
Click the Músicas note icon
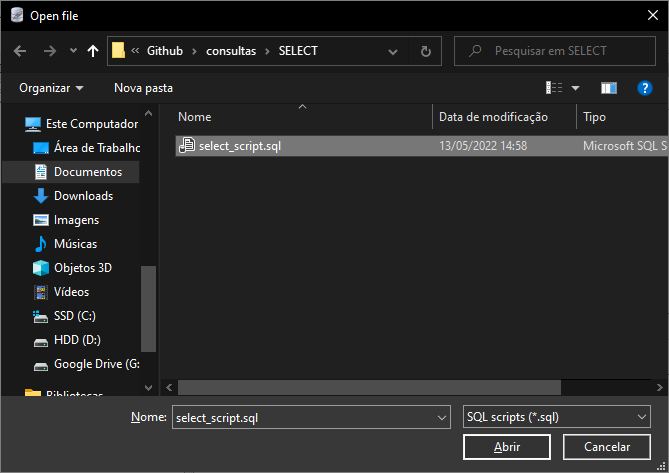coord(41,244)
